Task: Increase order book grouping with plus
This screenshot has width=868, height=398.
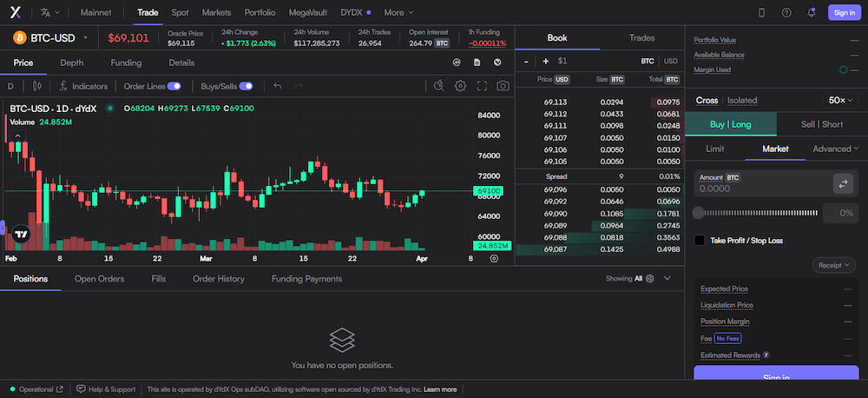Action: click(546, 61)
